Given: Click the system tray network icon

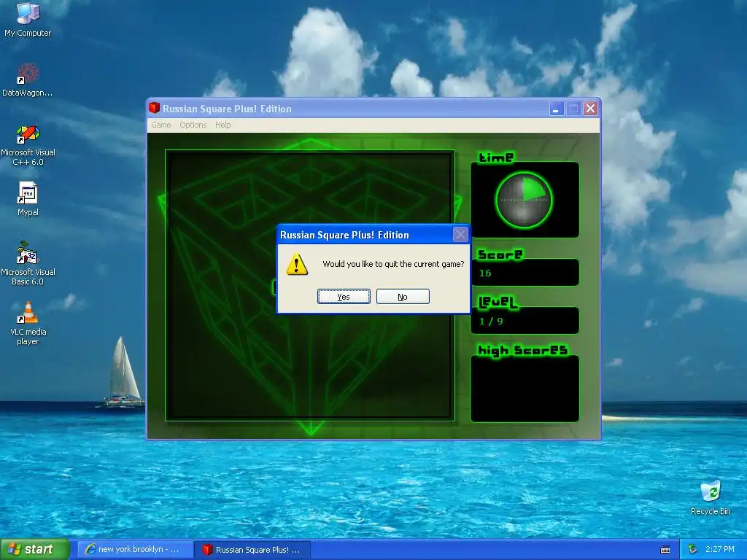Looking at the screenshot, I should click(x=693, y=550).
